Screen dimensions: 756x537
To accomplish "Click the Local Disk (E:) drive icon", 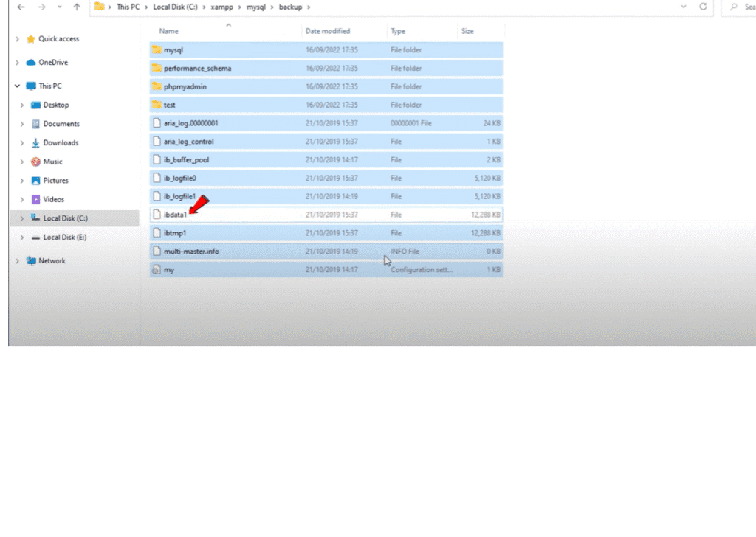I will (x=35, y=238).
